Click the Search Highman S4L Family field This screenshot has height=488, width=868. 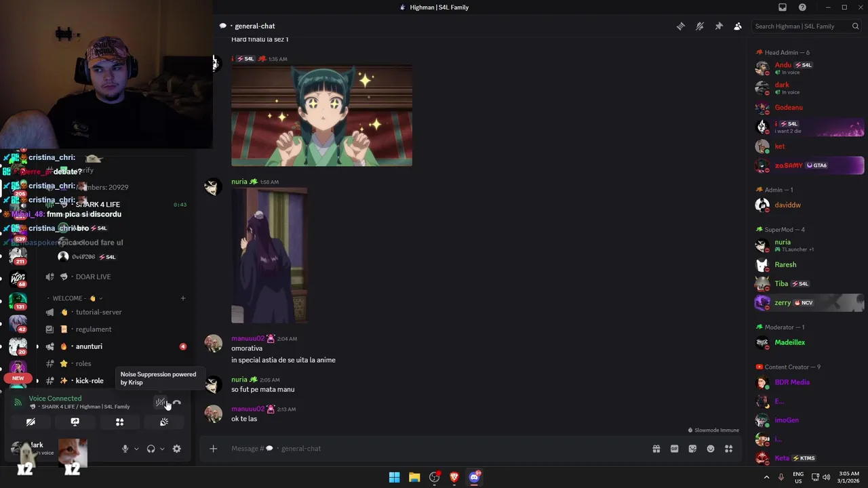[806, 26]
